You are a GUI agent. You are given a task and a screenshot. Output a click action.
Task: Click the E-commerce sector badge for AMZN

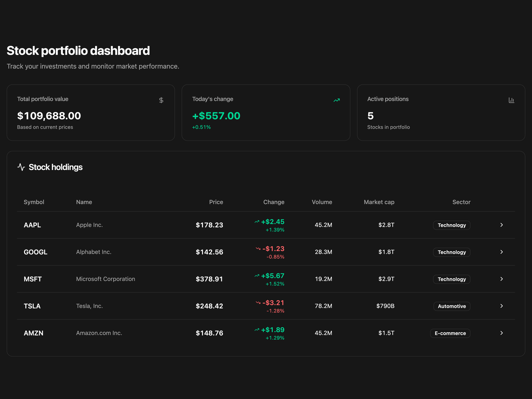(450, 333)
